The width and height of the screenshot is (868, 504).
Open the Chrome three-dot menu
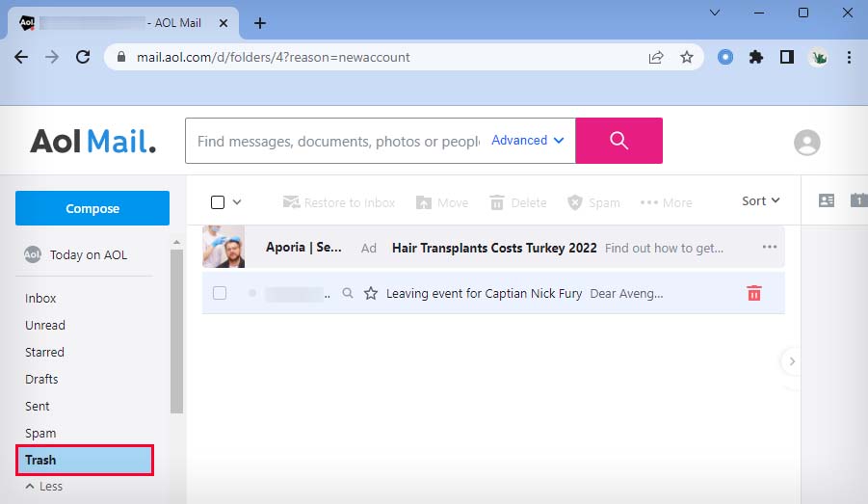point(849,57)
